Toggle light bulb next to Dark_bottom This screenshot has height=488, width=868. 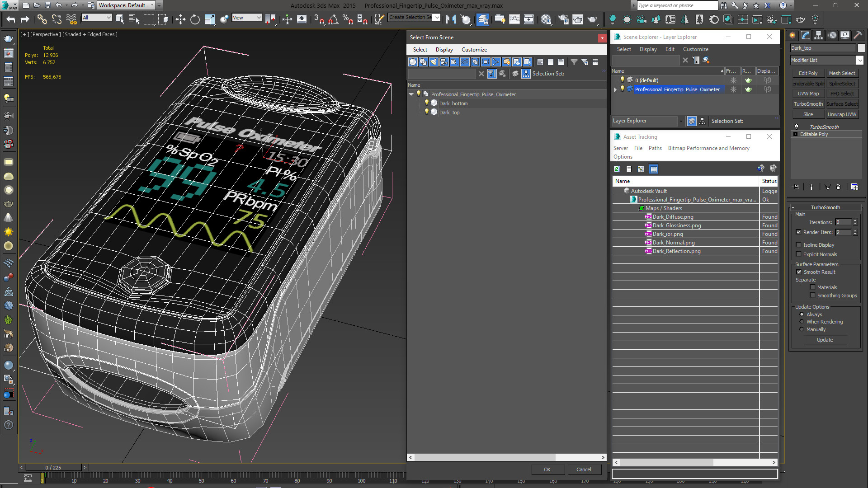pyautogui.click(x=426, y=103)
